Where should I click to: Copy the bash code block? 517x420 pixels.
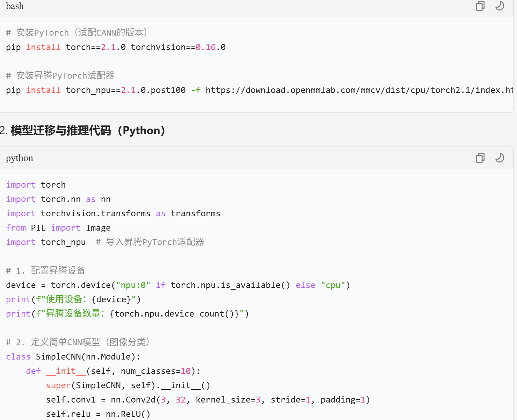pyautogui.click(x=480, y=6)
